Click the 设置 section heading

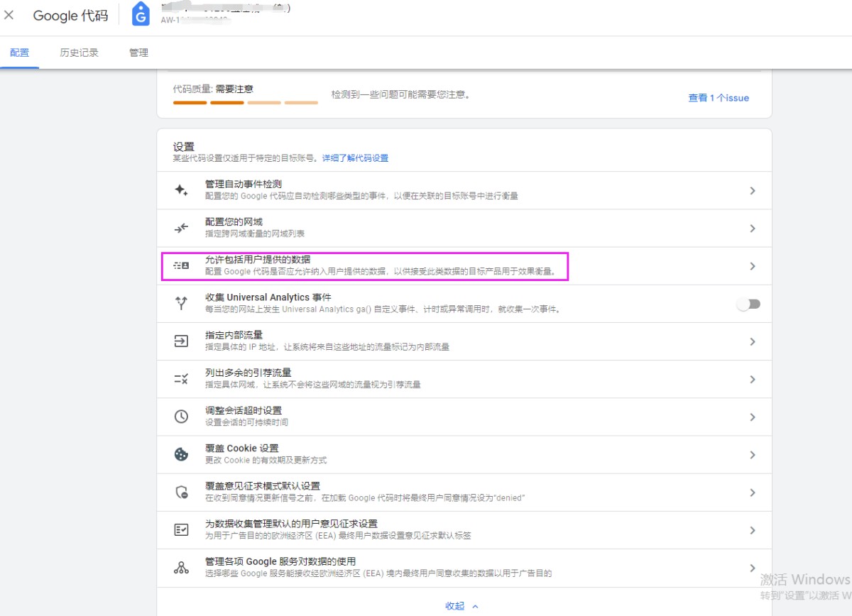pyautogui.click(x=183, y=147)
